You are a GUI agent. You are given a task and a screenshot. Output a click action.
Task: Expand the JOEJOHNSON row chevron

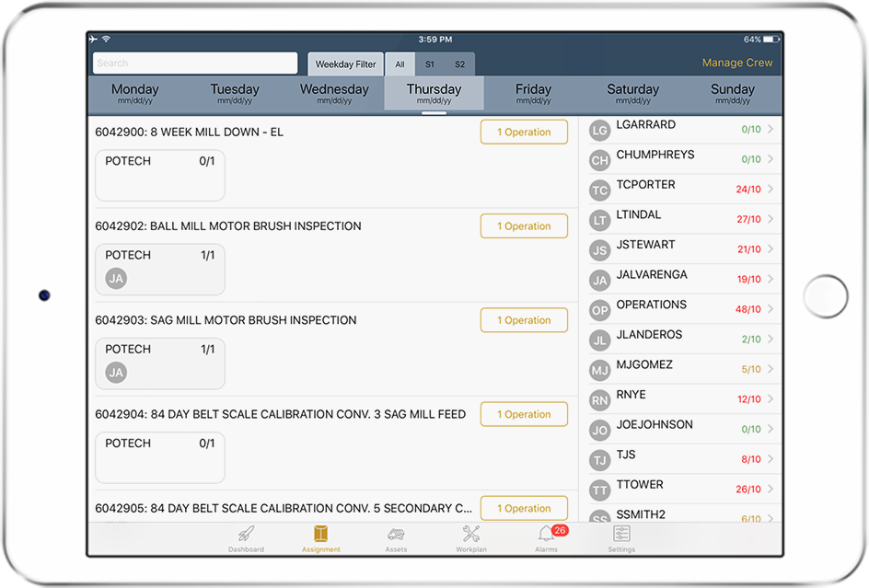click(x=771, y=429)
